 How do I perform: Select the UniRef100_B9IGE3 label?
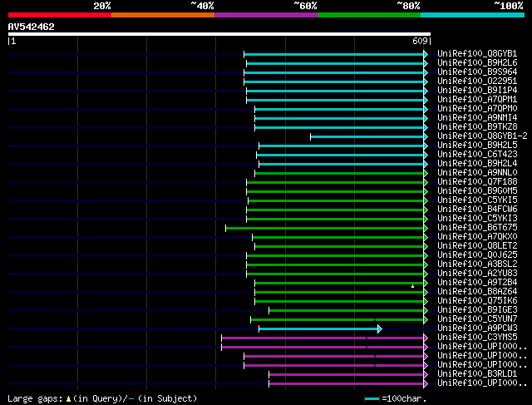[477, 310]
